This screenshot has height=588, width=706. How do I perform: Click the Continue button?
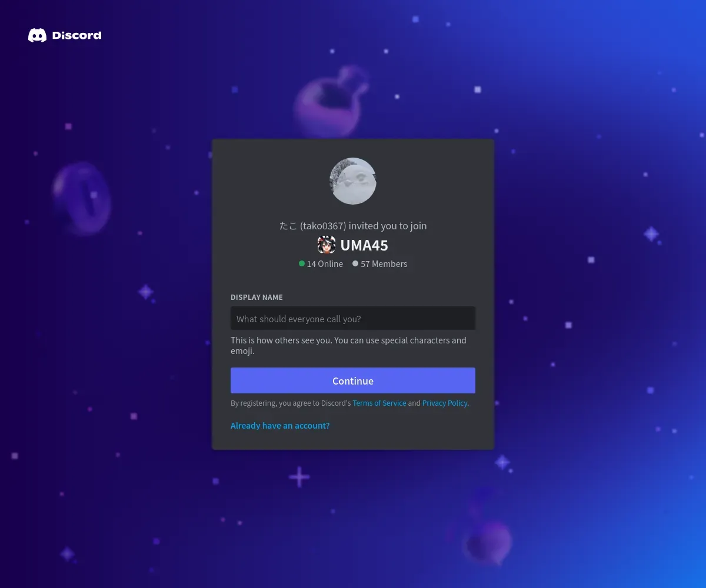tap(353, 380)
